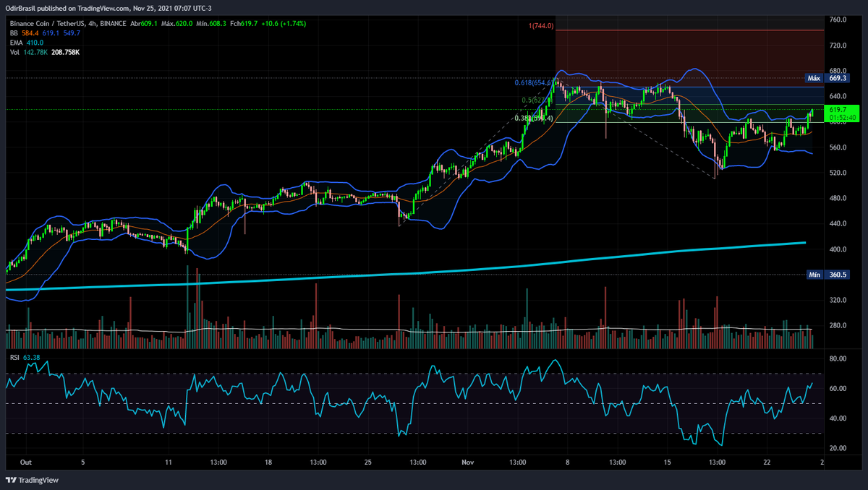868x490 pixels.
Task: Click the green 619.7 current price label
Action: (837, 108)
